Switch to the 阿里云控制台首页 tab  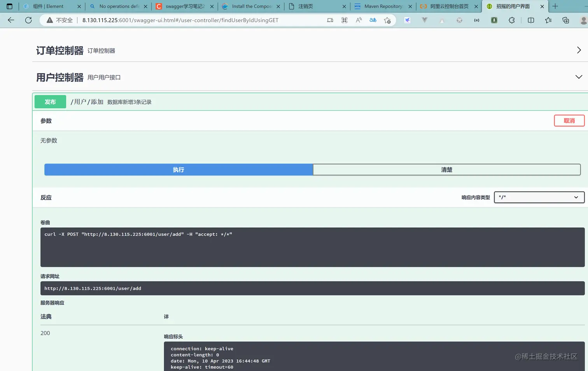449,6
